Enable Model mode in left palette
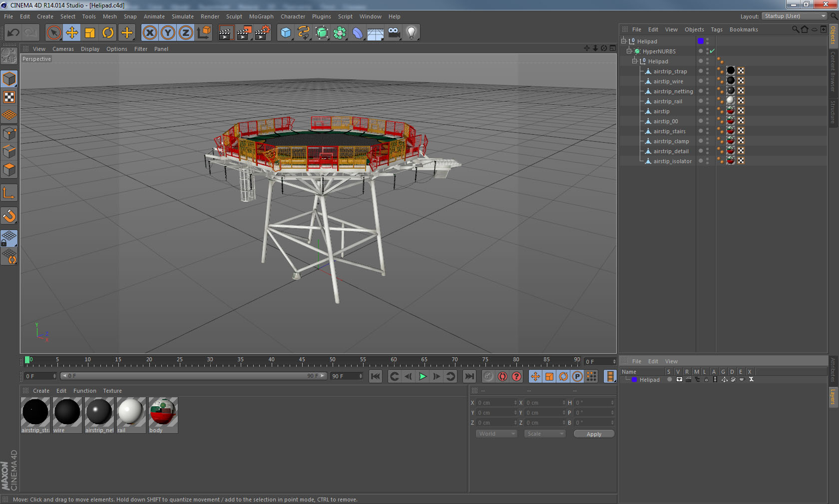 tap(9, 79)
